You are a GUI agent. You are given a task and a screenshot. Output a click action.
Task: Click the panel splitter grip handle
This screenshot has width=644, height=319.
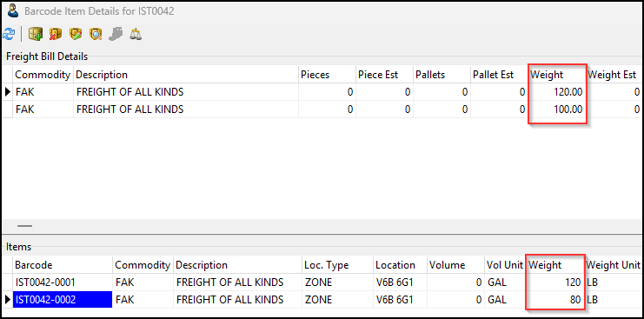(24, 226)
